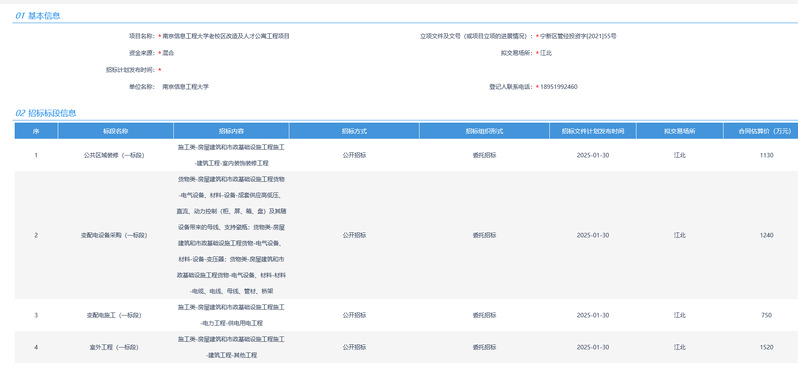Click date 2025-01-30 in the 变配电施工 row
The width and height of the screenshot is (798, 368).
tap(592, 315)
